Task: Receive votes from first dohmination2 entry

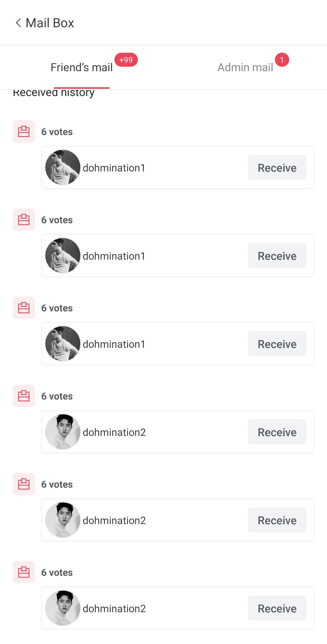Action: pyautogui.click(x=277, y=432)
